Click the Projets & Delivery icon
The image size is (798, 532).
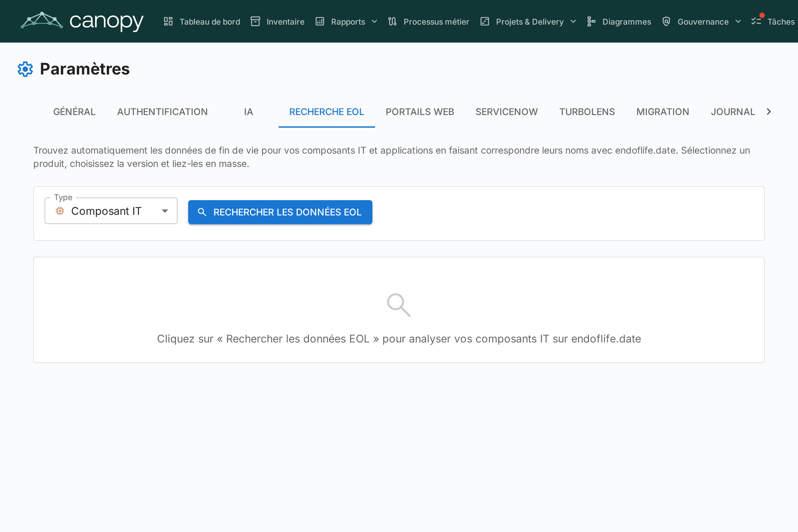coord(485,21)
